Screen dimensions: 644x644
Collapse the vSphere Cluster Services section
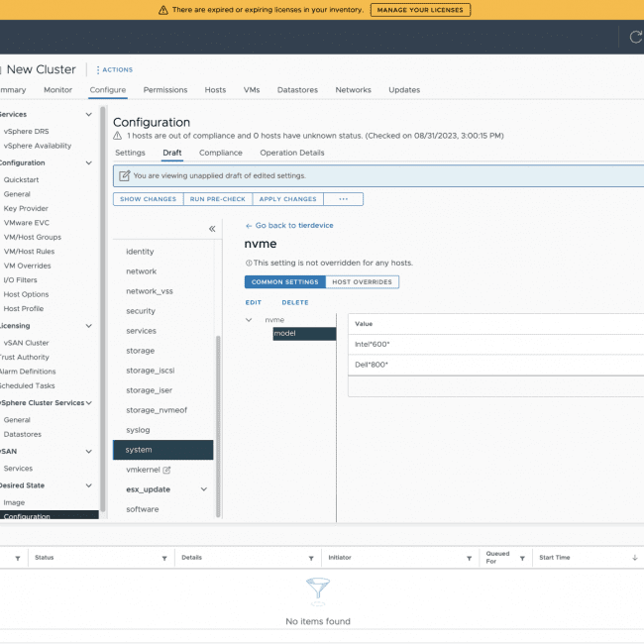(90, 403)
